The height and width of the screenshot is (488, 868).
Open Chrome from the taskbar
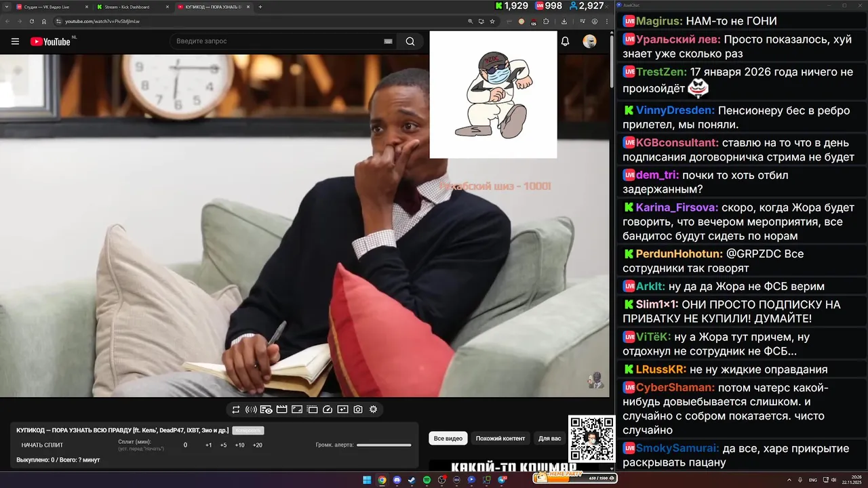(x=382, y=480)
